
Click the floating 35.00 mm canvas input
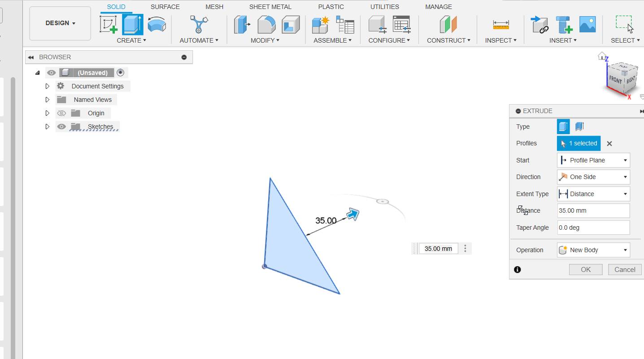tap(438, 249)
